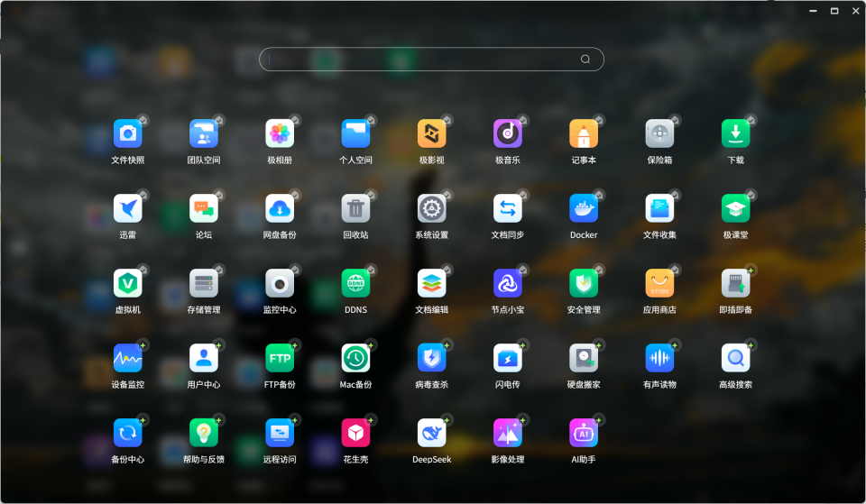Toggle check badge on Docker icon

coord(599,195)
